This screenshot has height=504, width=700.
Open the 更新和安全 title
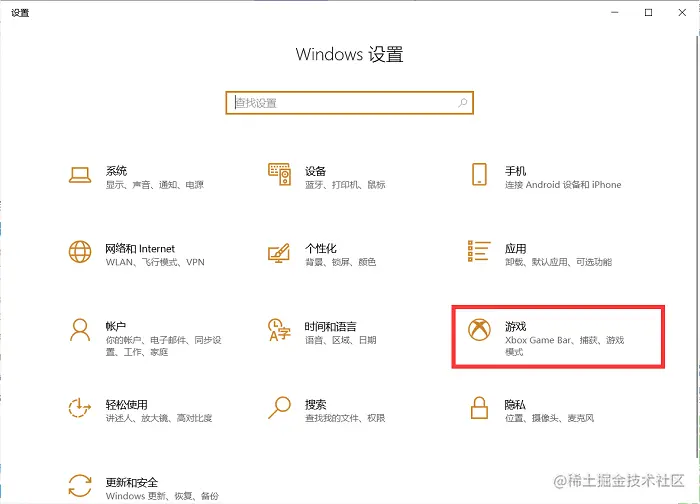point(132,483)
